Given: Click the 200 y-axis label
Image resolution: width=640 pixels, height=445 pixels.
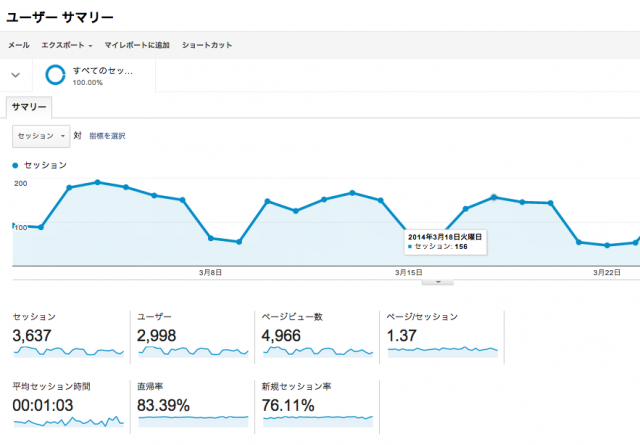Looking at the screenshot, I should pyautogui.click(x=20, y=183).
